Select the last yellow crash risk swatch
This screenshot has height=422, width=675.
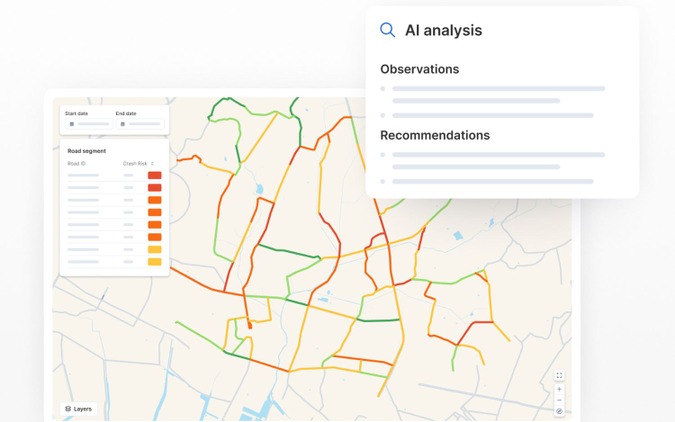coord(155,262)
